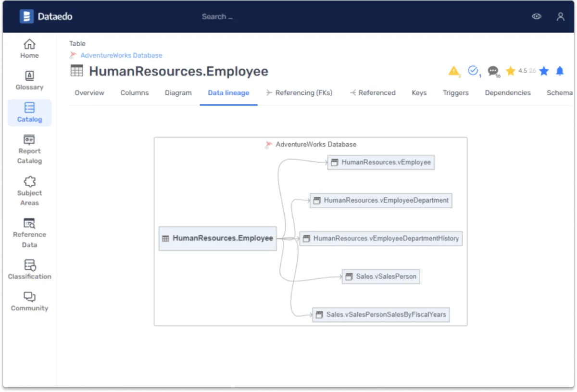Toggle the blue favorite star
This screenshot has width=577, height=392.
point(544,71)
